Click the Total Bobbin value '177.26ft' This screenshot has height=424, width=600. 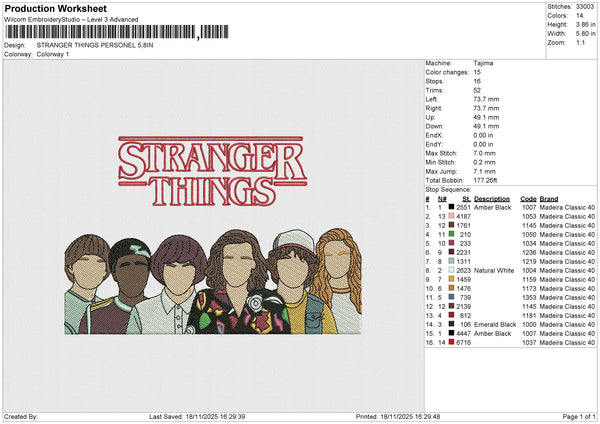485,180
